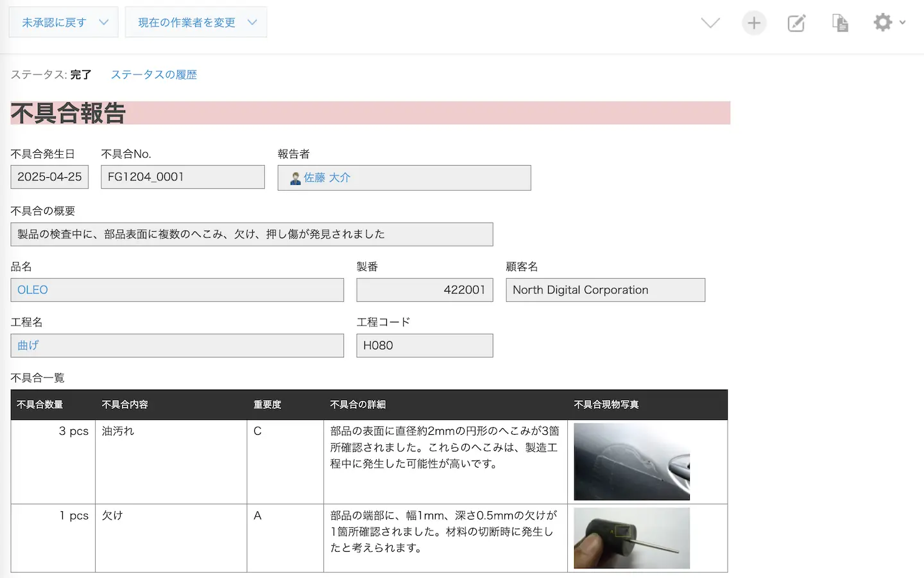
Task: Open reporter 佐藤 大介 profile link
Action: click(327, 178)
